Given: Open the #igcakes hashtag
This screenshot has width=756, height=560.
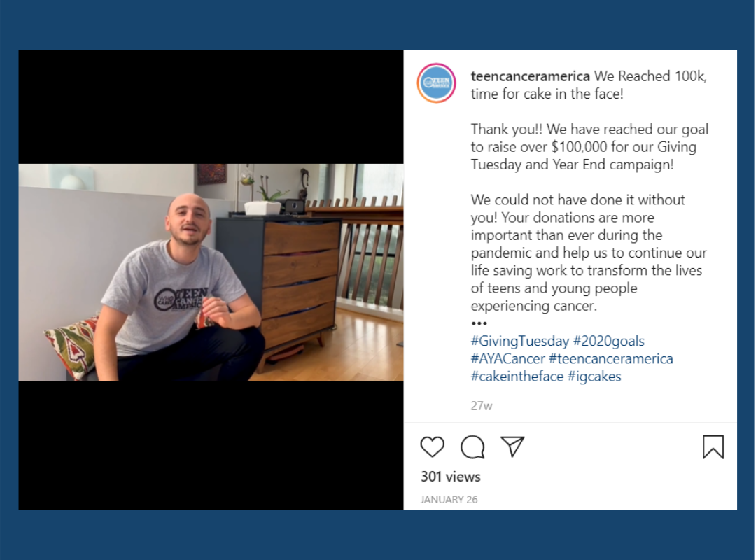Looking at the screenshot, I should pos(594,376).
